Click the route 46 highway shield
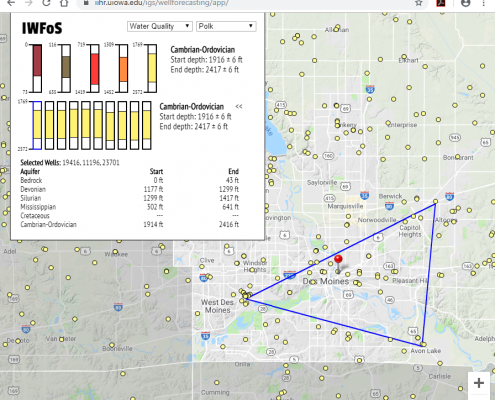This screenshot has height=400, width=495. tap(390, 300)
